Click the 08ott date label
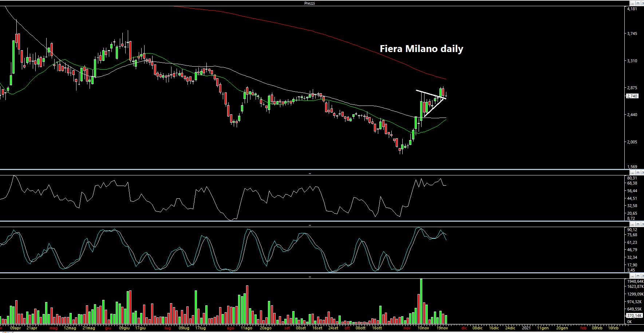The image size is (644, 333). tap(360, 328)
